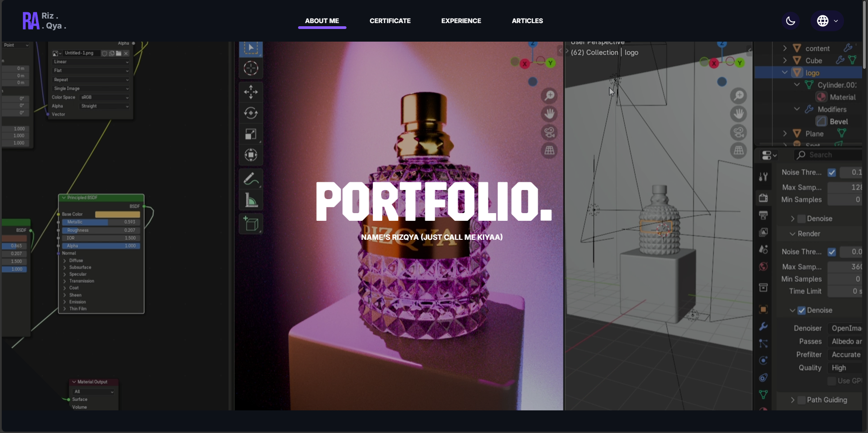
Task: Open the language selector globe dropdown
Action: coord(827,20)
